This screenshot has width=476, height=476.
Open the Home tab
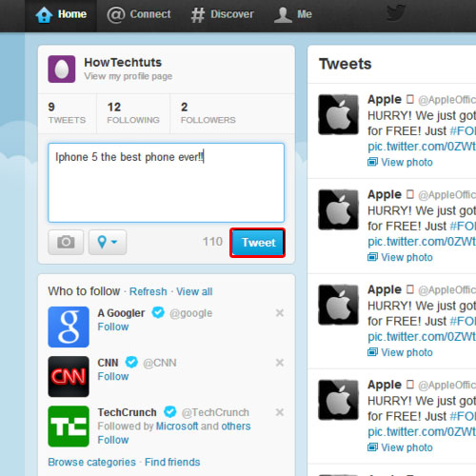pyautogui.click(x=61, y=14)
